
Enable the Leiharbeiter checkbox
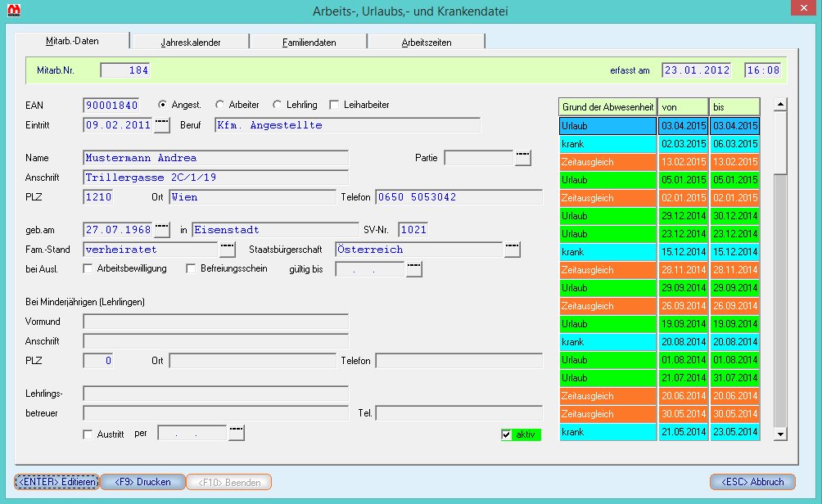[x=334, y=105]
